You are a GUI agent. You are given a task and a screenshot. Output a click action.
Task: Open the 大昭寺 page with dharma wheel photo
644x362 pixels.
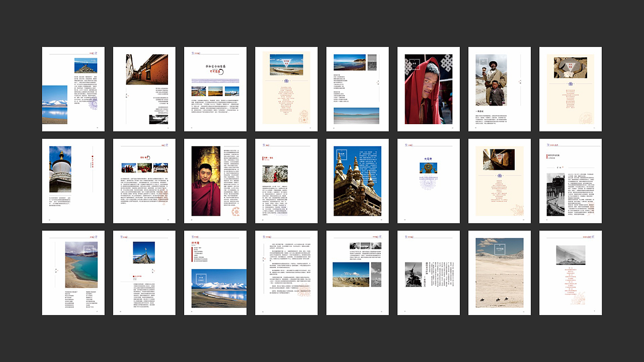tap(429, 182)
